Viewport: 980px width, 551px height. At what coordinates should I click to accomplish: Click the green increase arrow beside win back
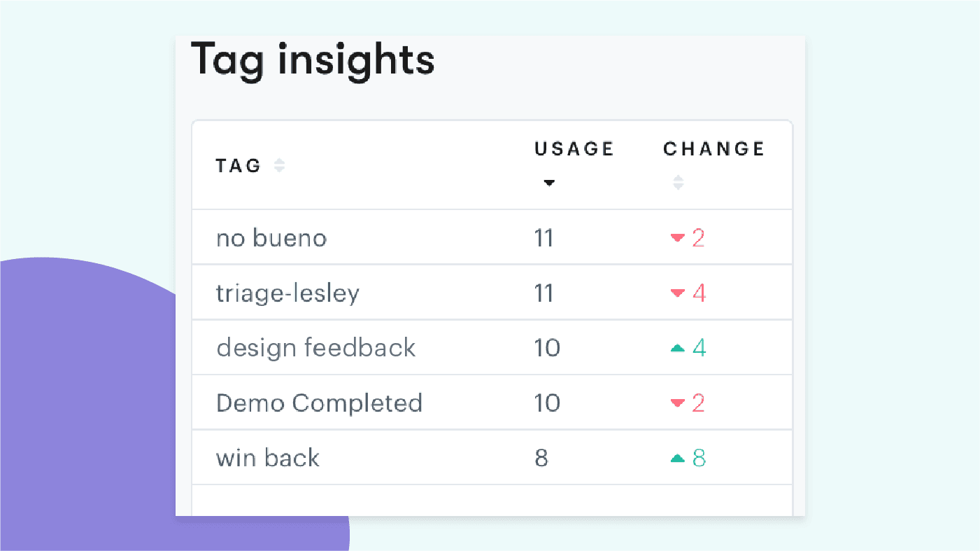(676, 457)
